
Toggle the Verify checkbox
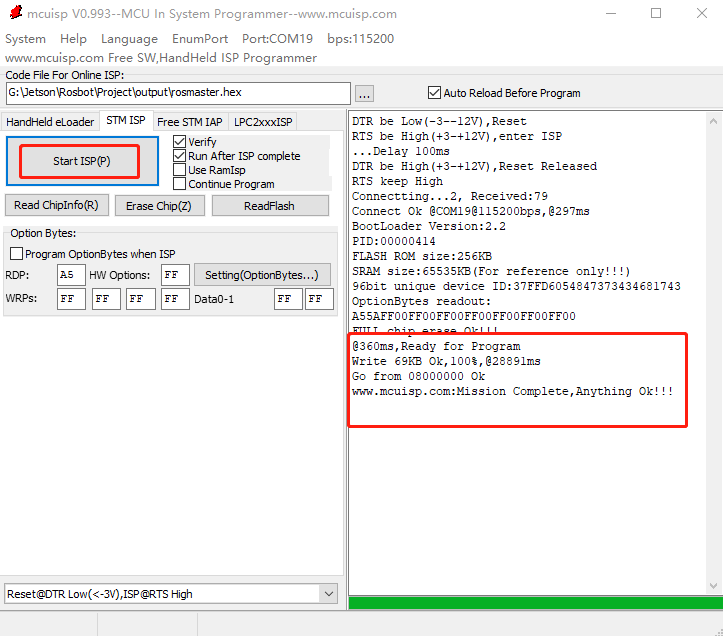(180, 142)
